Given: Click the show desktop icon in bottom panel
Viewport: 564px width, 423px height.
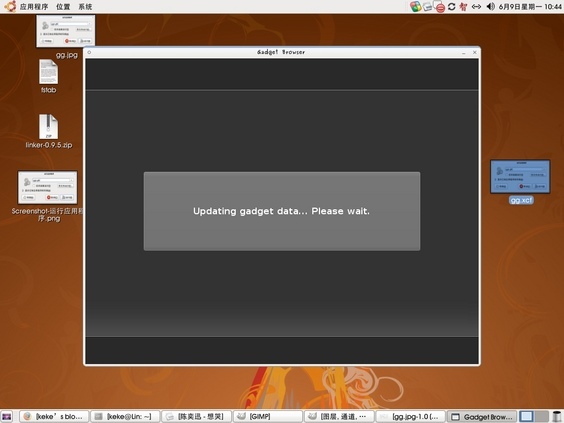Looking at the screenshot, I should pos(7,416).
